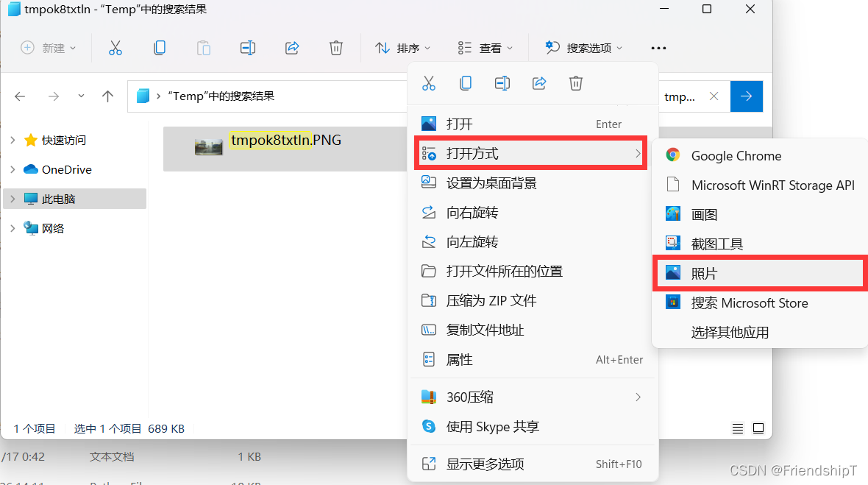Screen dimensions: 868x485
Task: Choose 属性 properties entry
Action: [532, 360]
